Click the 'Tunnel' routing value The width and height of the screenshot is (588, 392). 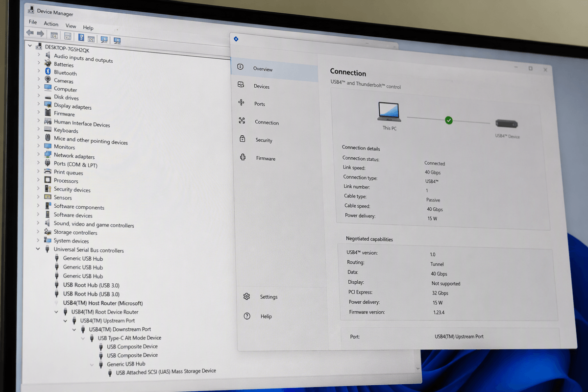click(x=437, y=264)
